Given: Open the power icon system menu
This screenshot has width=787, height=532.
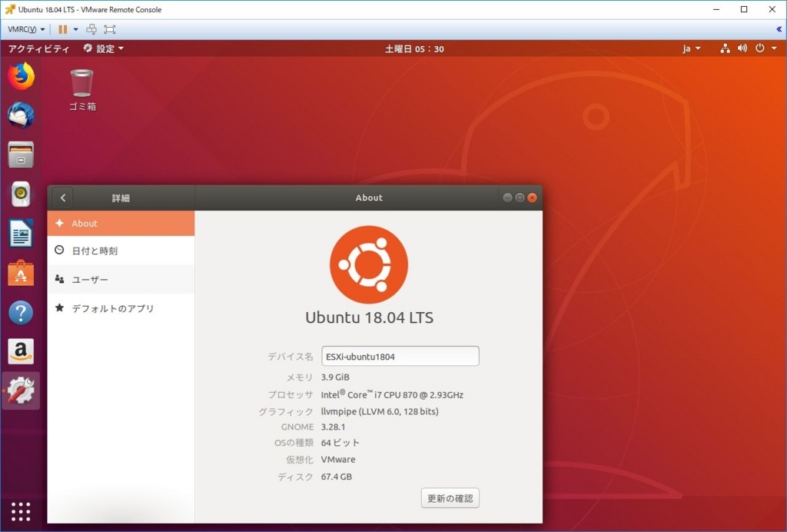Looking at the screenshot, I should tap(760, 48).
